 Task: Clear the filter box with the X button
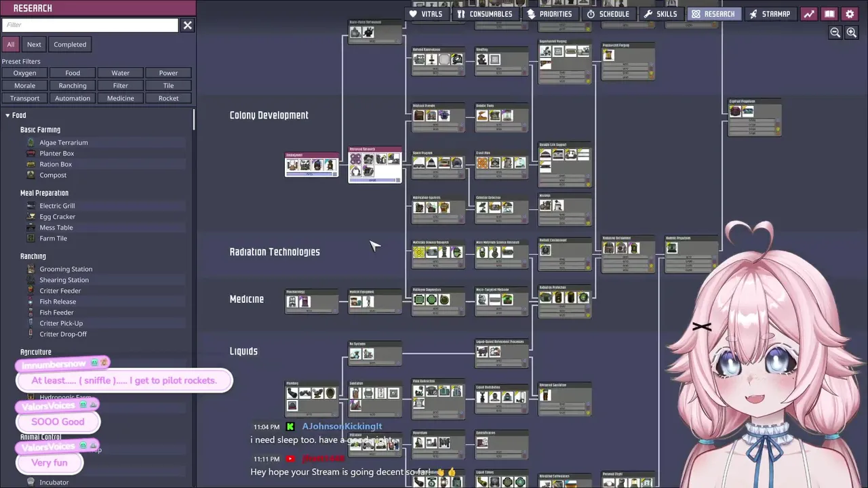click(187, 25)
